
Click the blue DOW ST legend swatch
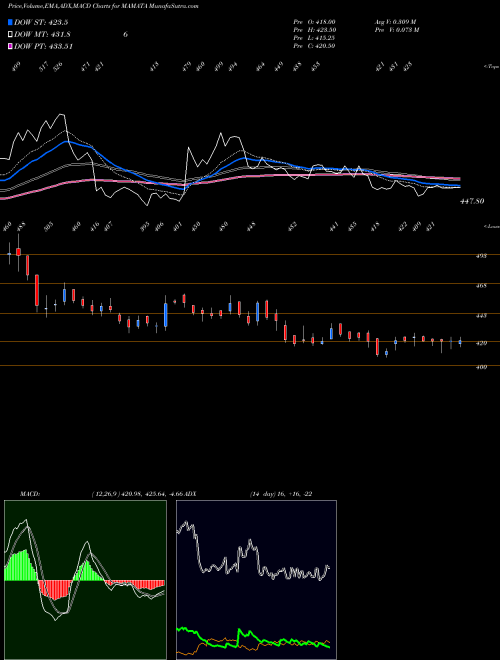pos(10,22)
